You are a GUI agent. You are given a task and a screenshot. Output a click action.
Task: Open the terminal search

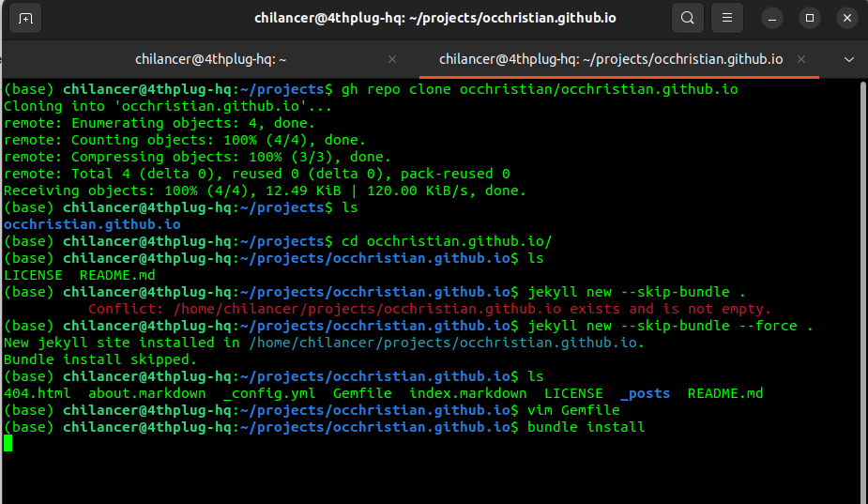tap(688, 18)
